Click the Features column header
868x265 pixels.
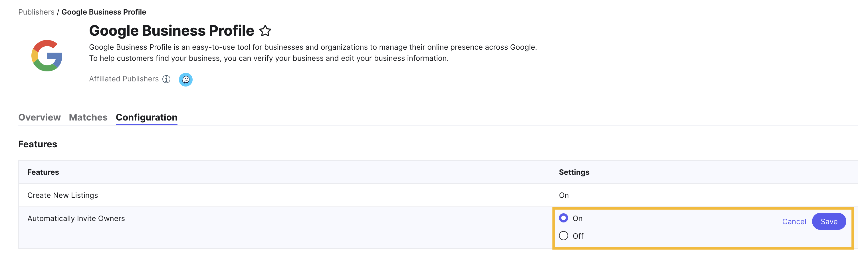(43, 172)
